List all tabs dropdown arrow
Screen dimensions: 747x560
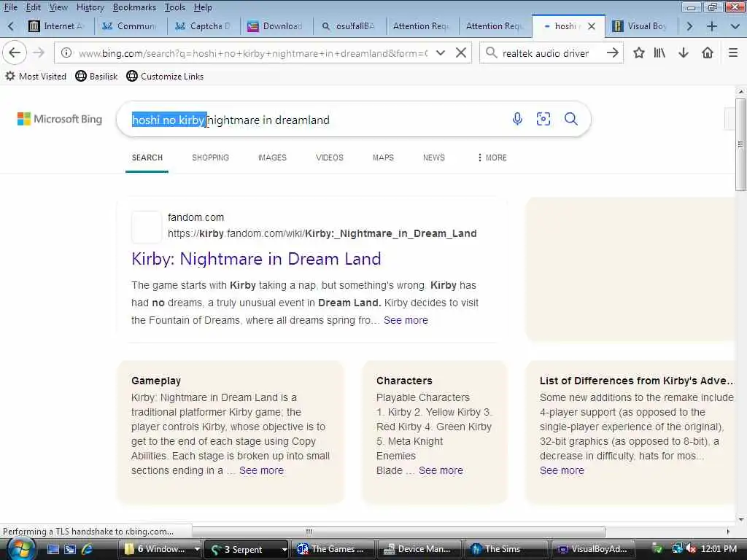(x=735, y=26)
